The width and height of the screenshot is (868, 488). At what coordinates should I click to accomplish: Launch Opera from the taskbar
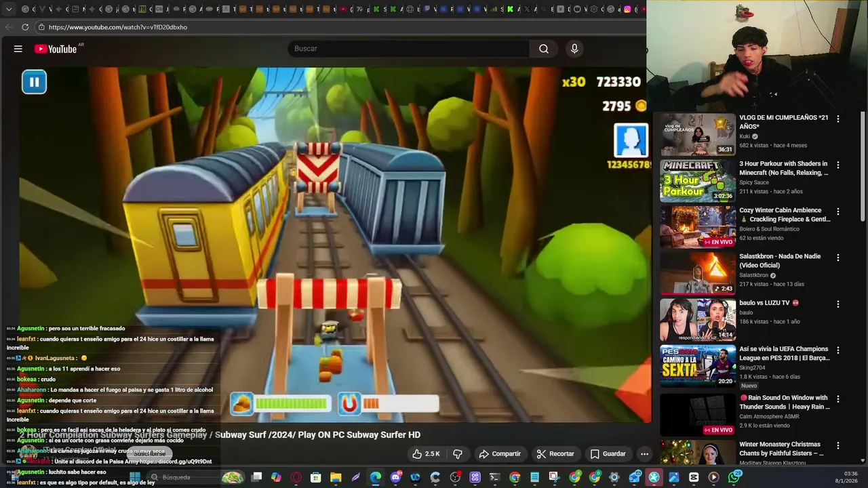(296, 477)
